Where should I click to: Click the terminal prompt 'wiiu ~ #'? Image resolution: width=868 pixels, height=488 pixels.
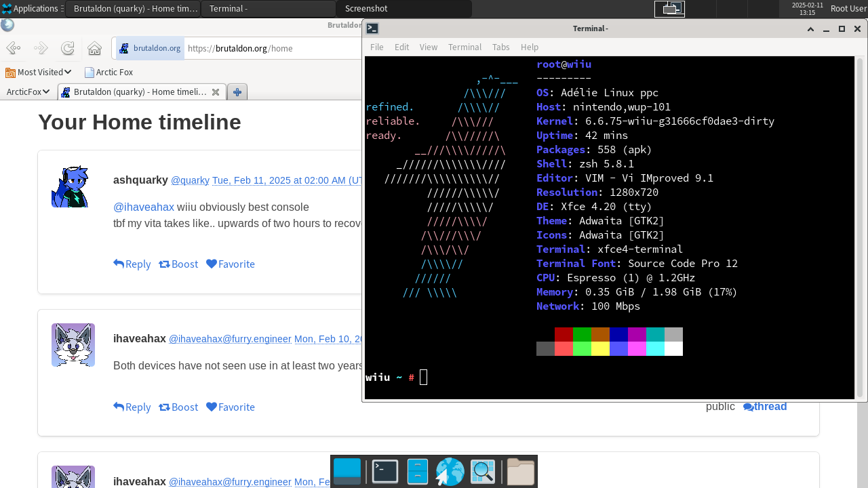[x=390, y=378]
